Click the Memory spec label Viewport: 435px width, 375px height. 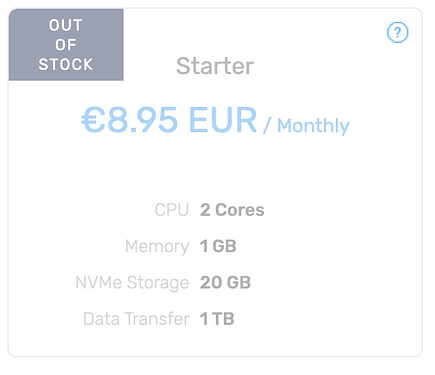[x=157, y=247]
